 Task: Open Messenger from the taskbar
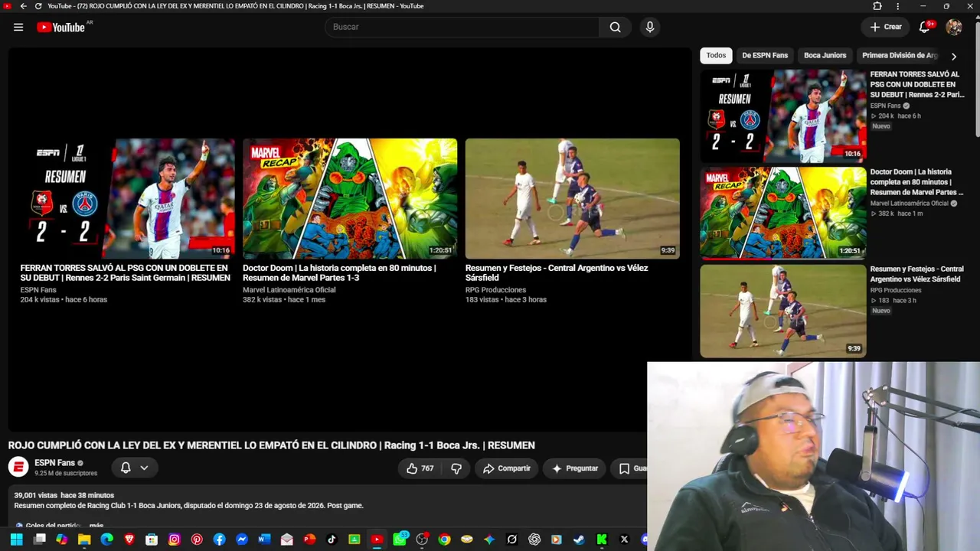242,540
